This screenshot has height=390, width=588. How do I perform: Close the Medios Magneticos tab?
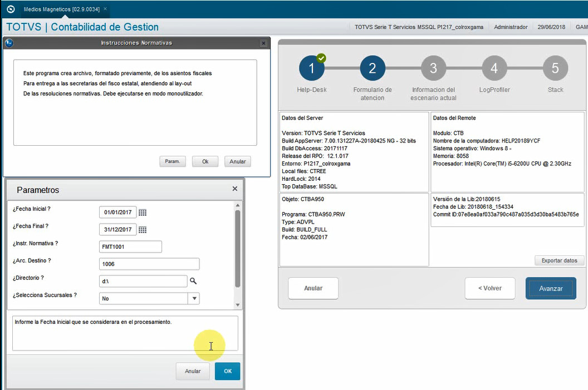tap(105, 8)
